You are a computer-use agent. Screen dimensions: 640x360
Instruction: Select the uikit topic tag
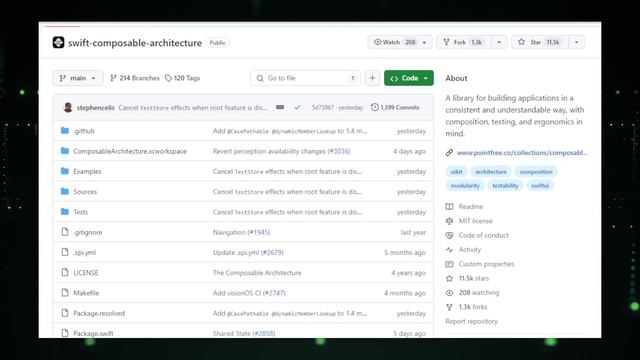[x=456, y=172]
